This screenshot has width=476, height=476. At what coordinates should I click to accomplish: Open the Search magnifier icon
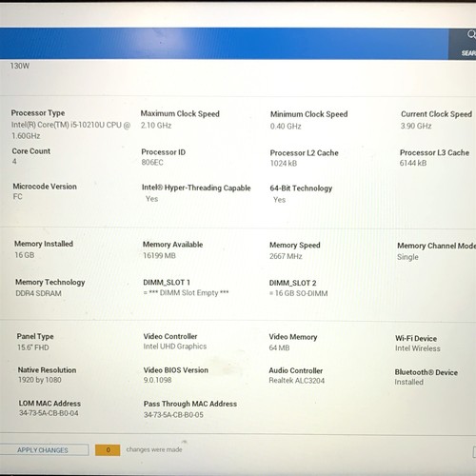point(471,34)
